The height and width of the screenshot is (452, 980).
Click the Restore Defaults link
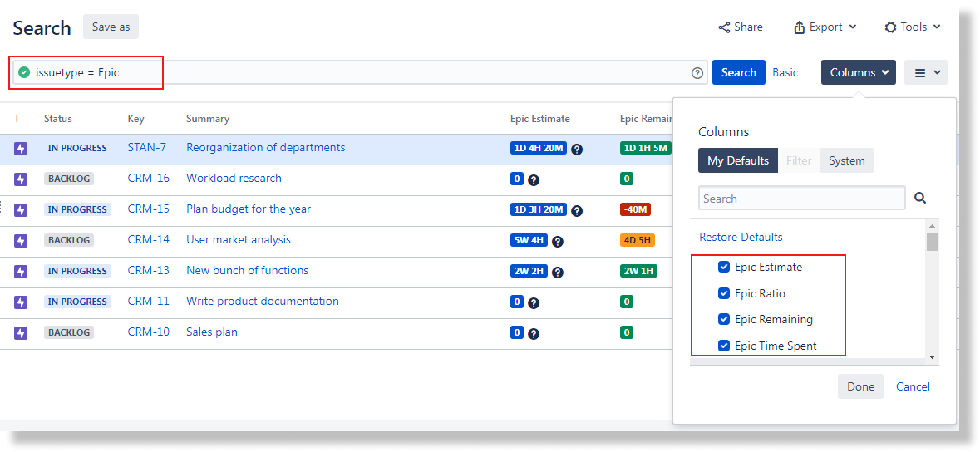(x=741, y=237)
